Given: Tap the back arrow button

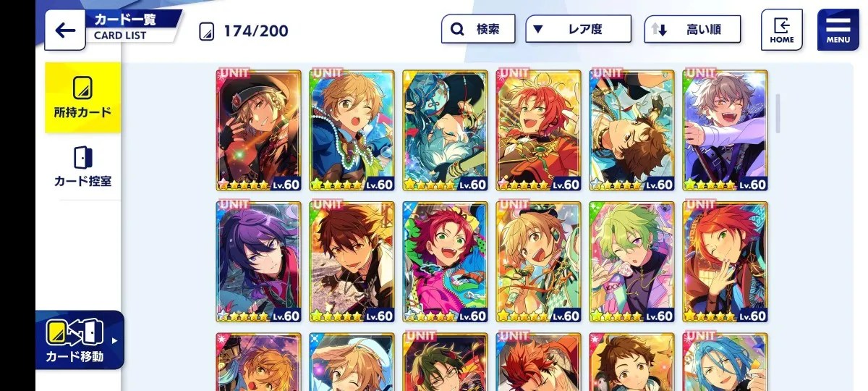Looking at the screenshot, I should (65, 30).
